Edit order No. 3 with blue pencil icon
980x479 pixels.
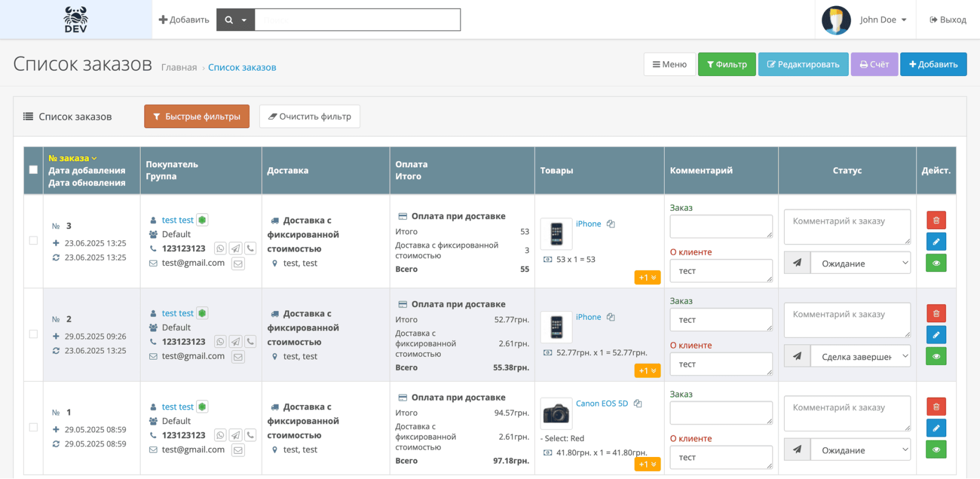(936, 241)
